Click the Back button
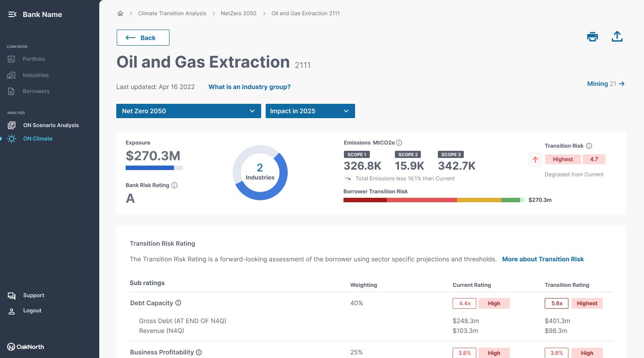 [x=143, y=38]
